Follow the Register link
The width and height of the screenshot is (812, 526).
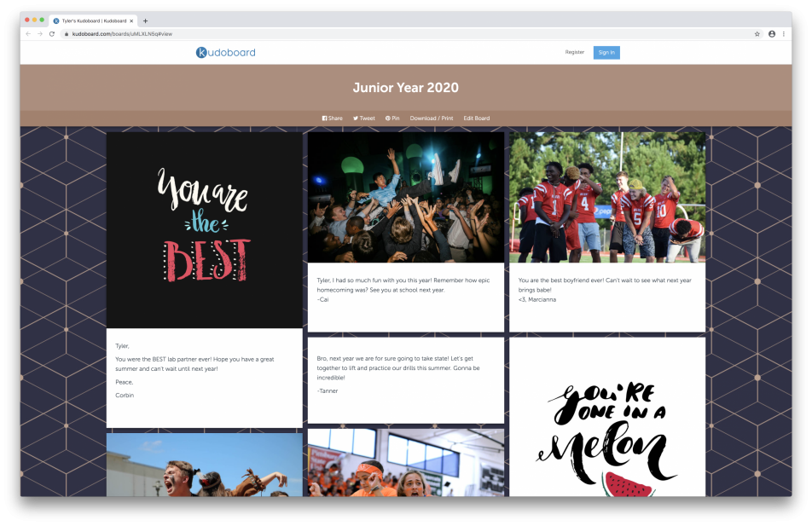(574, 53)
